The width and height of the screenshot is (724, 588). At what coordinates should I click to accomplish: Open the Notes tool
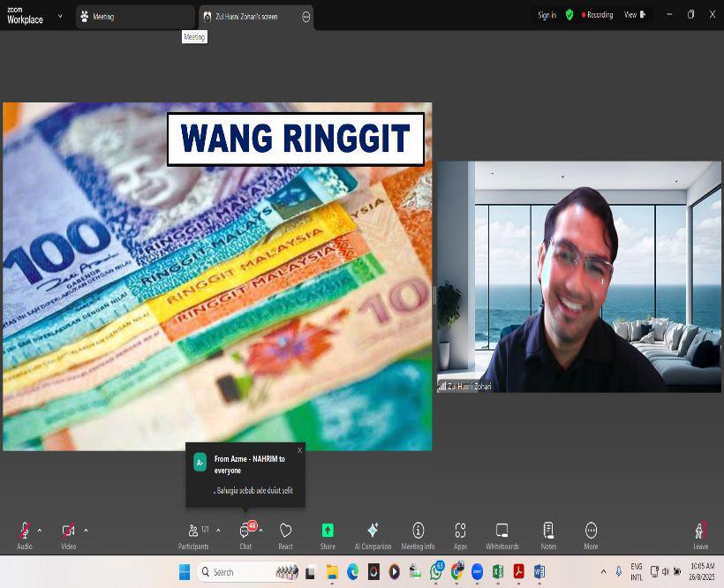click(x=548, y=532)
